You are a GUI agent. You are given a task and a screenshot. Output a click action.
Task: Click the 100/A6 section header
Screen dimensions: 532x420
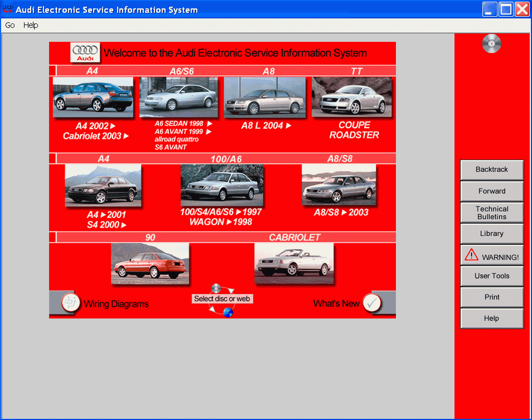226,159
